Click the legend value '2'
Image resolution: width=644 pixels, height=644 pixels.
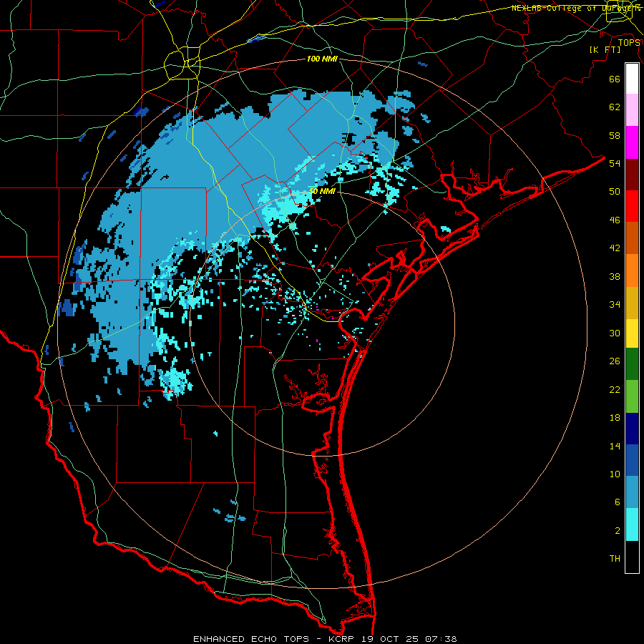pyautogui.click(x=618, y=531)
